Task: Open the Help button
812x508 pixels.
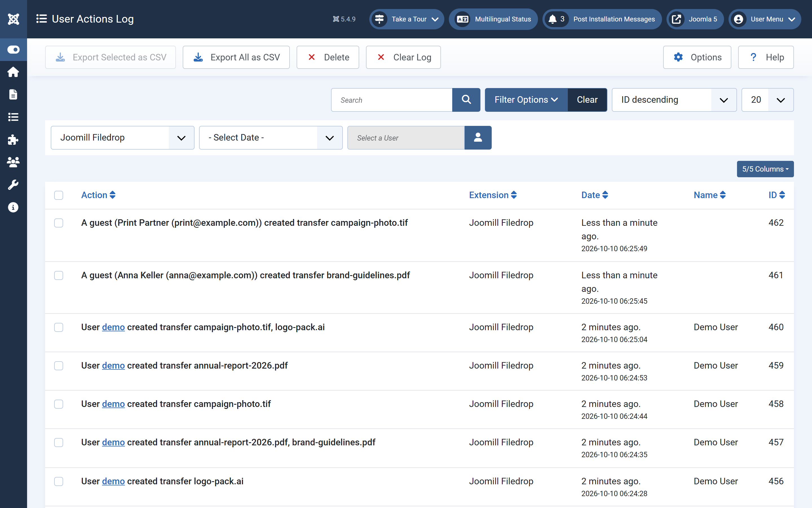Action: 766,58
